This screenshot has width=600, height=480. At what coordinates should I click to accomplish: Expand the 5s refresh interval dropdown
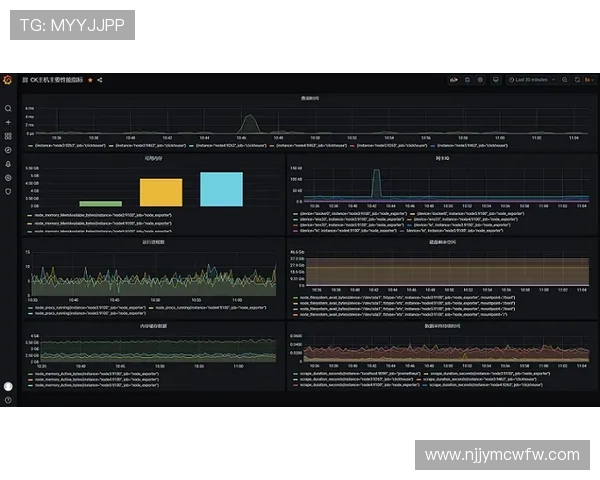590,79
